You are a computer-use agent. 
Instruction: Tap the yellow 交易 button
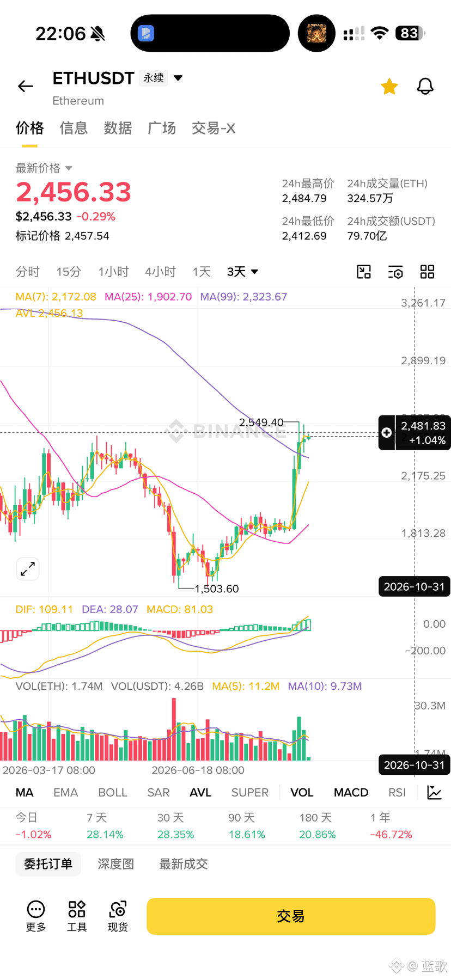[x=291, y=916]
